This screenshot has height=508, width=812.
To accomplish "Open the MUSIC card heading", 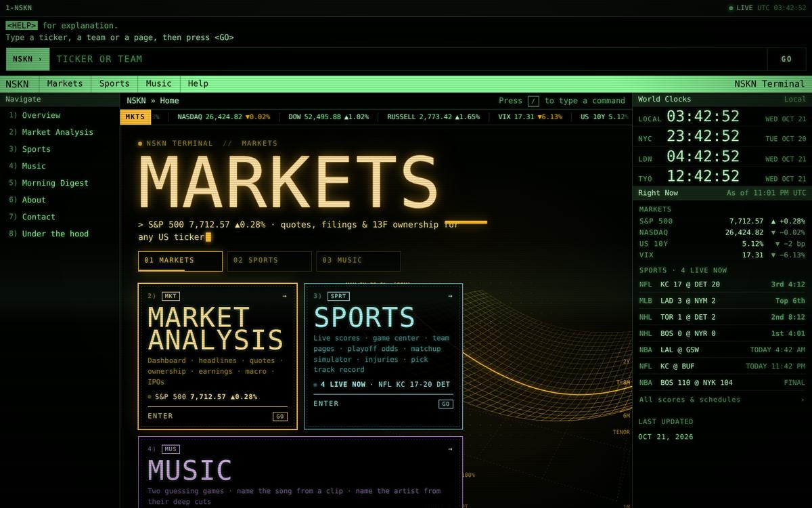I will tap(189, 470).
